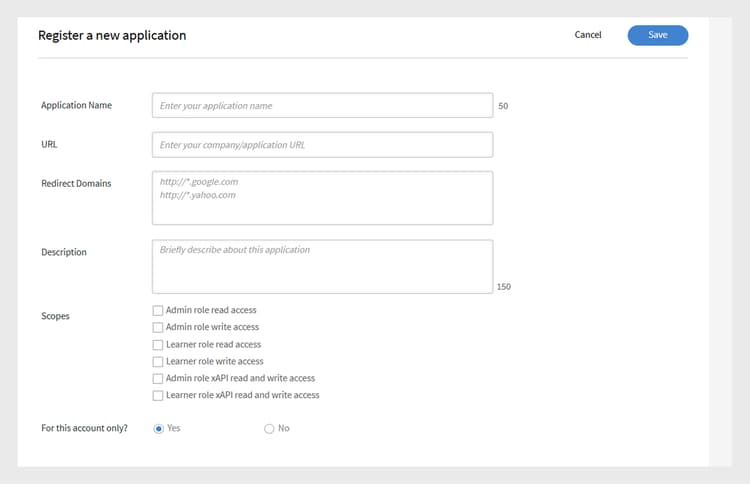Click the Application Name label

pyautogui.click(x=76, y=105)
